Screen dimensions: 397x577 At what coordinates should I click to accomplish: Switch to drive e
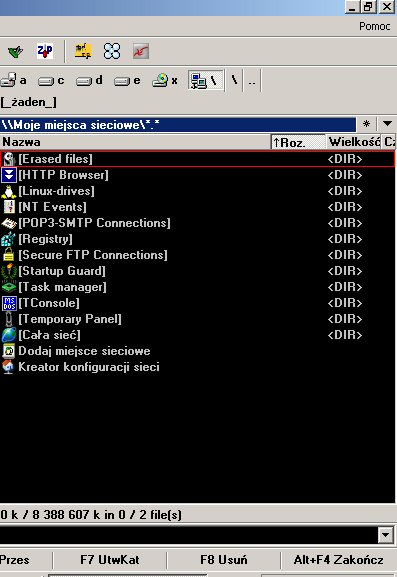tap(127, 81)
